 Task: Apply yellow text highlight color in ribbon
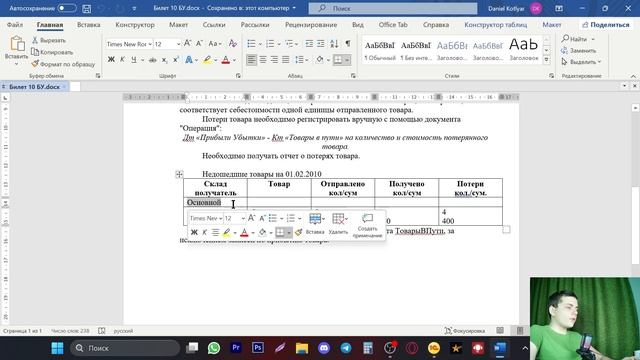pyautogui.click(x=207, y=60)
